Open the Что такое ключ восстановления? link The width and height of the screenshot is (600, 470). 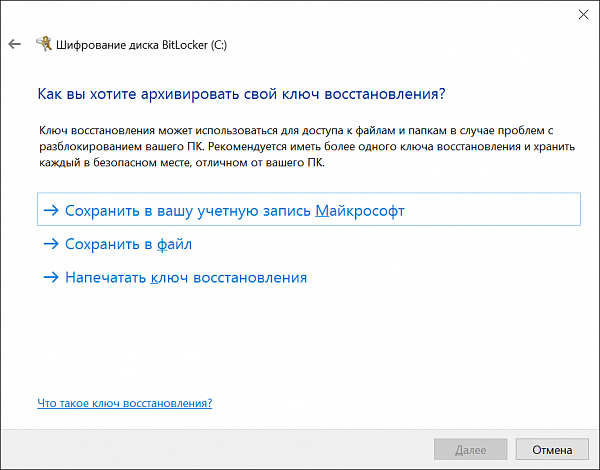[125, 403]
